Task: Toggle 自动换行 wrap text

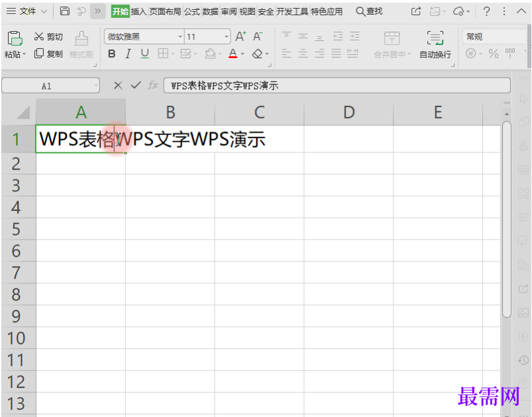Action: pyautogui.click(x=435, y=45)
